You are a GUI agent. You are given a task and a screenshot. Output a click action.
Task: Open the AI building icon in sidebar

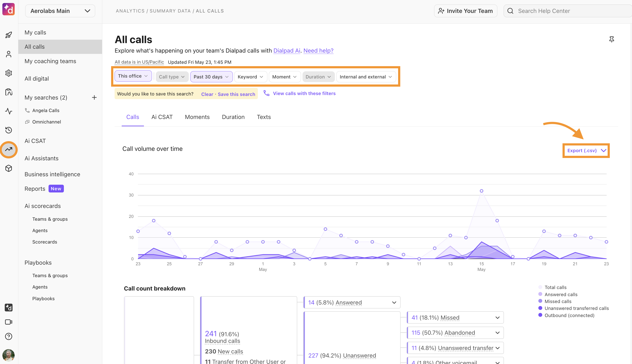(8, 92)
